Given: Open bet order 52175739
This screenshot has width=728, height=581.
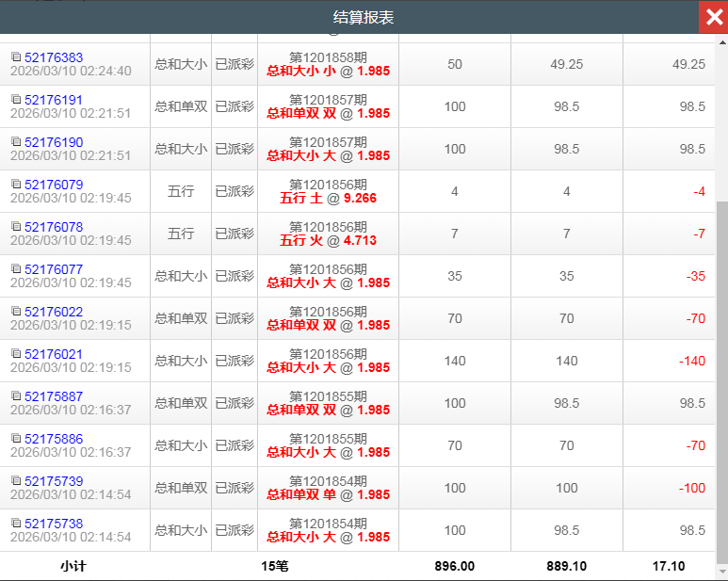Looking at the screenshot, I should click(54, 481).
